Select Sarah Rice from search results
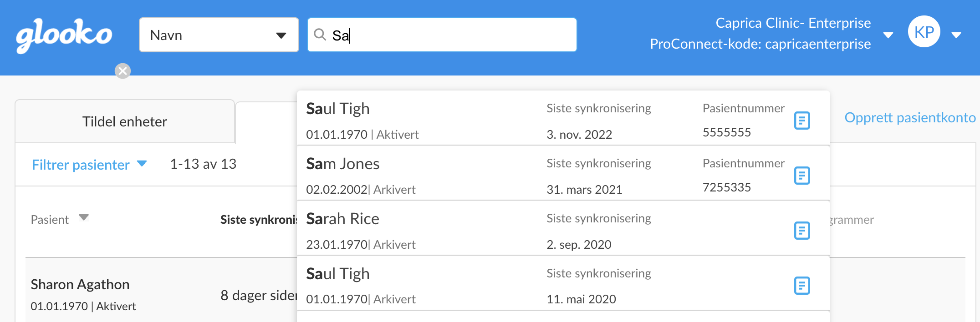This screenshot has height=322, width=980. pos(563,228)
